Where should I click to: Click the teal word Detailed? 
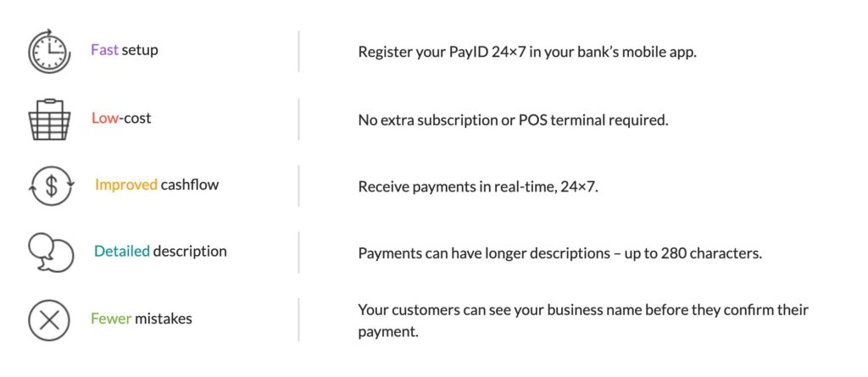point(122,252)
